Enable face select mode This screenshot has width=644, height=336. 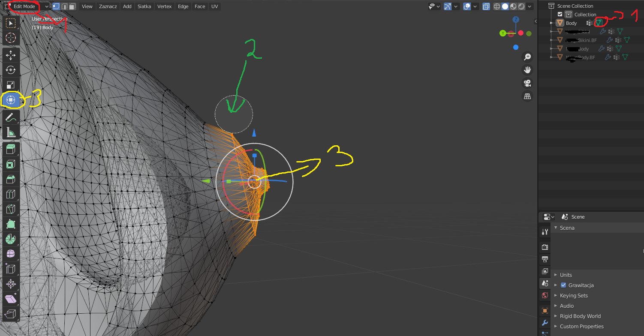point(72,6)
